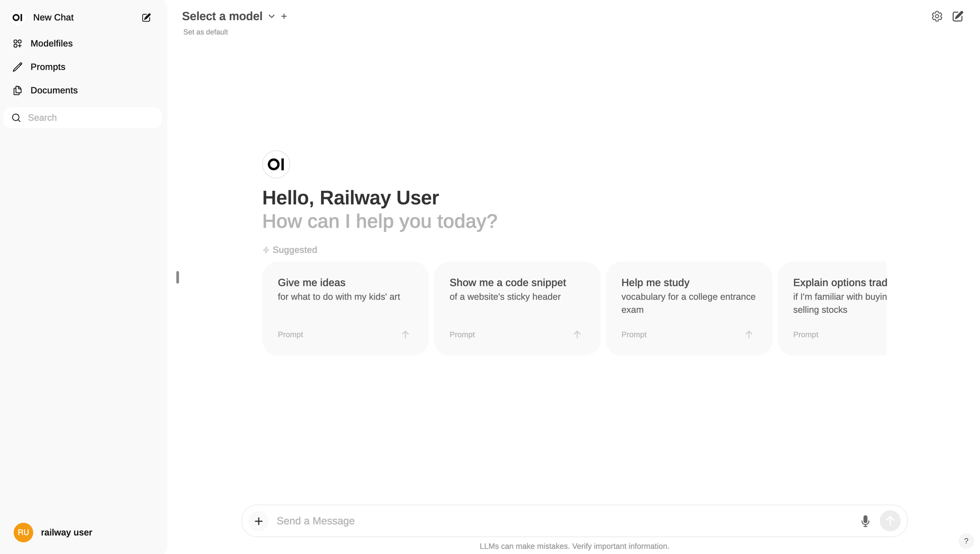Image resolution: width=980 pixels, height=554 pixels.
Task: Click the plus to add another model
Action: click(284, 16)
